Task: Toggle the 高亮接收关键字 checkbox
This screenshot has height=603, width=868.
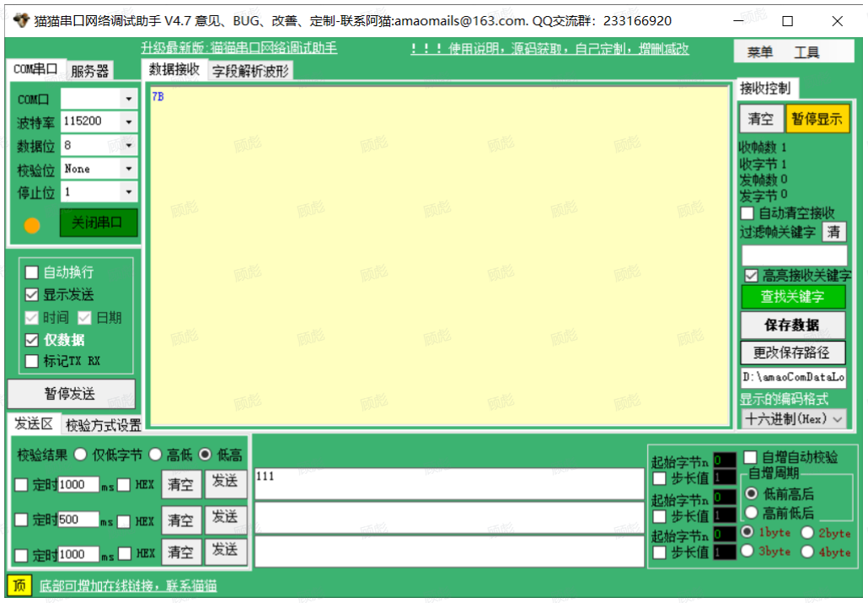Action: coord(751,276)
